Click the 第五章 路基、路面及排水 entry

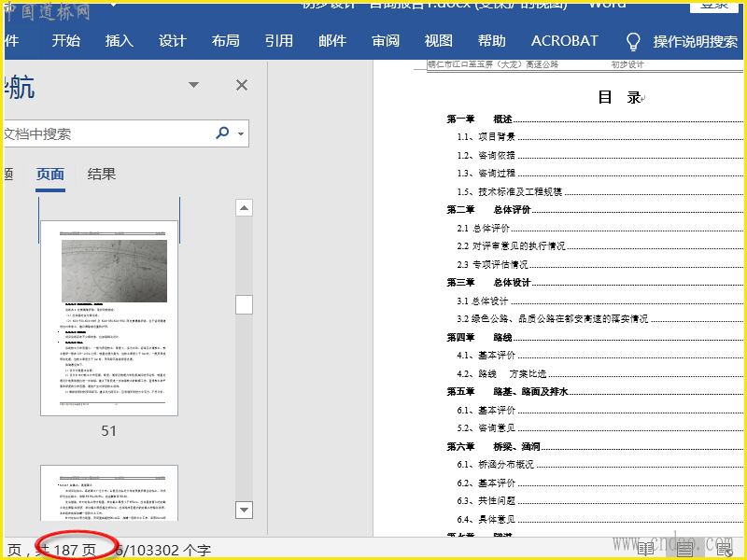pyautogui.click(x=594, y=392)
